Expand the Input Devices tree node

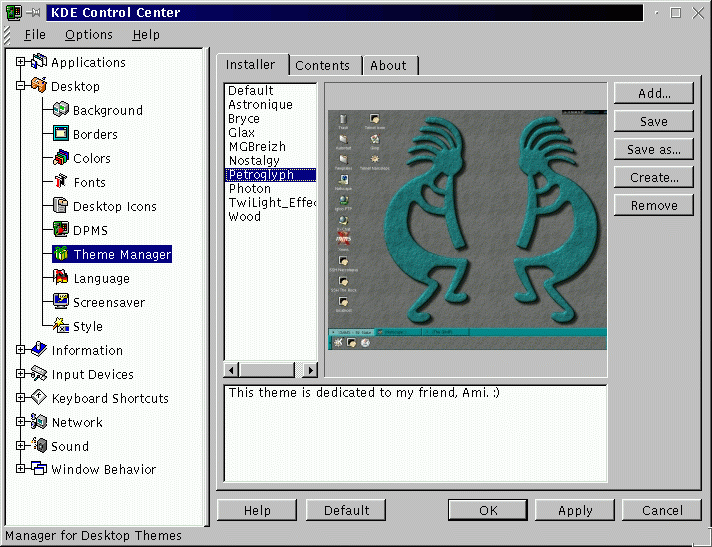click(20, 374)
